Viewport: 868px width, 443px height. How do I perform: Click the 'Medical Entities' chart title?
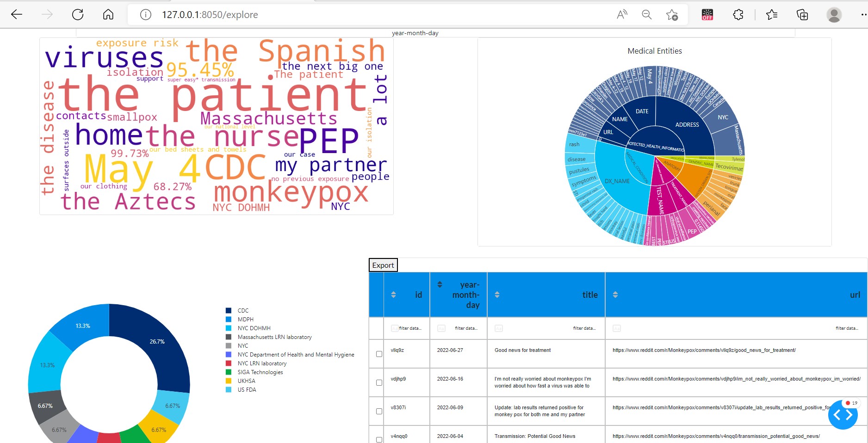tap(655, 51)
